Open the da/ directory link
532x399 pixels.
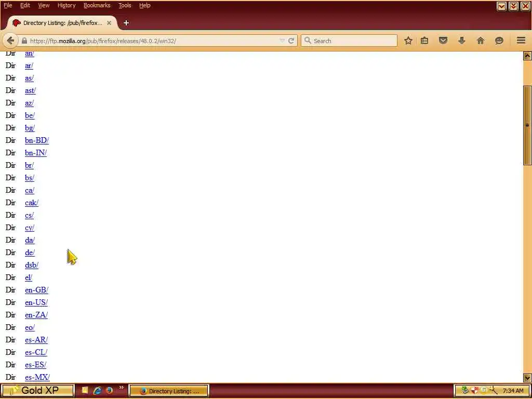point(30,240)
